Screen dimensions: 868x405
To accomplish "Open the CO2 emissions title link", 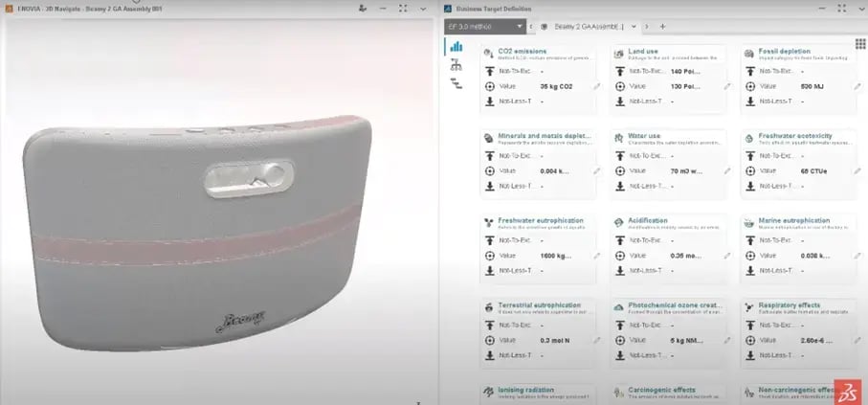I will [522, 51].
